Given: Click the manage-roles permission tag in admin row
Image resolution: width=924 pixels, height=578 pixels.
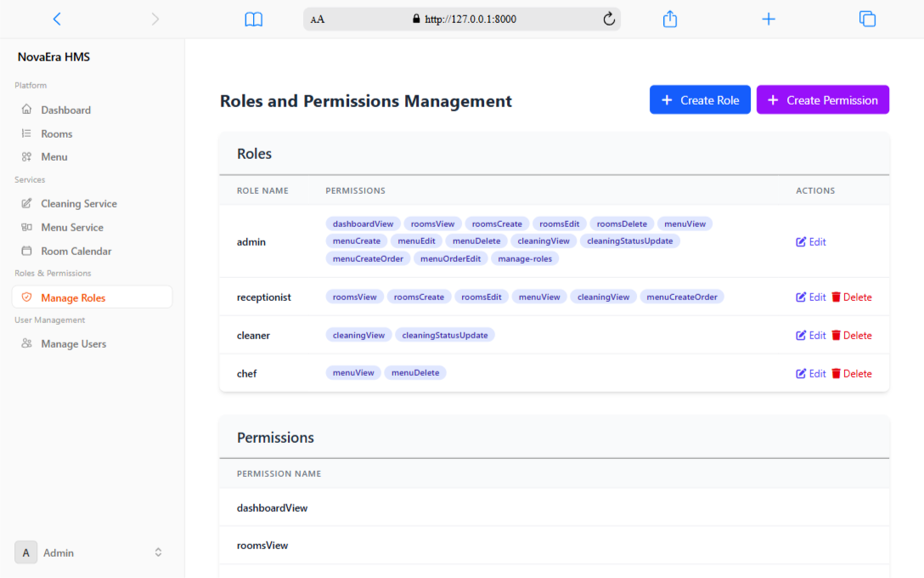Looking at the screenshot, I should coord(525,258).
